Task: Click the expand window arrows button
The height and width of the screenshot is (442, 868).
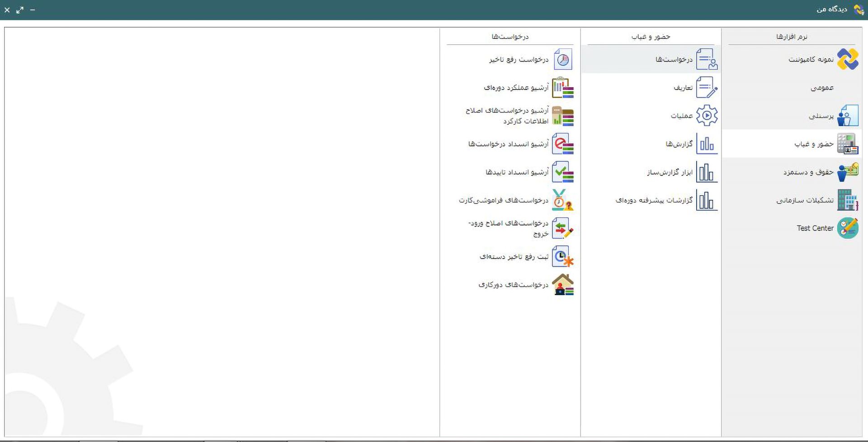Action: (x=20, y=10)
